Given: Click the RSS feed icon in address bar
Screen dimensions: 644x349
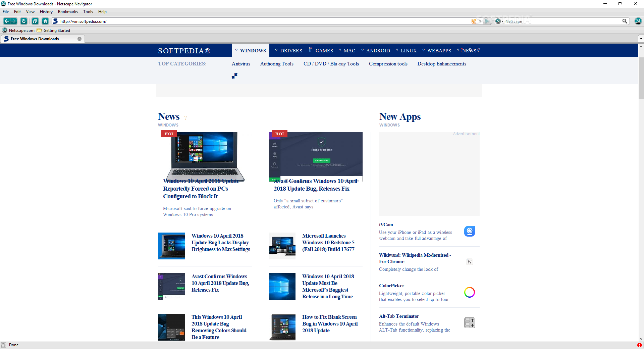Looking at the screenshot, I should tap(474, 21).
